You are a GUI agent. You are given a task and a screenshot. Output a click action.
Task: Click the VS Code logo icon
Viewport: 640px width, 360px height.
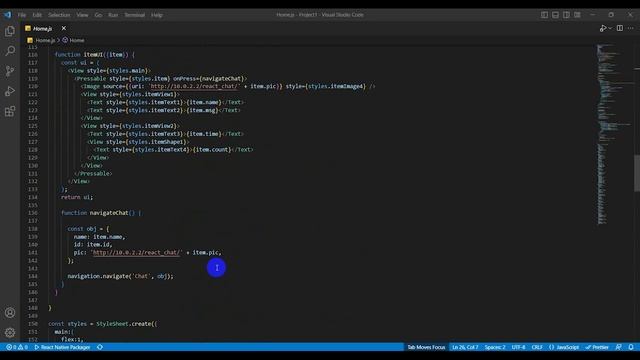coord(8,15)
